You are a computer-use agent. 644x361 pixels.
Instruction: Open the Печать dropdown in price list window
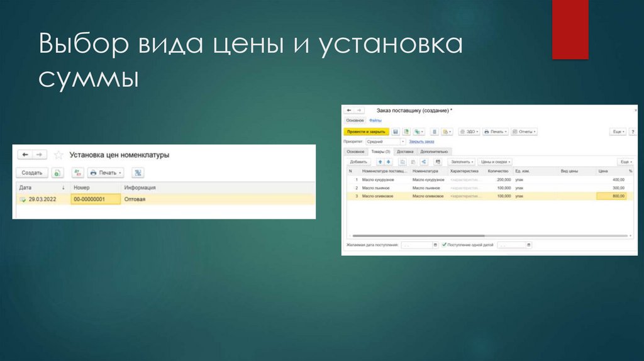click(106, 173)
